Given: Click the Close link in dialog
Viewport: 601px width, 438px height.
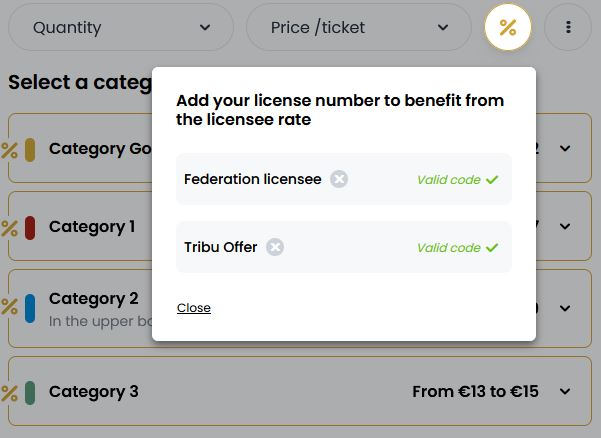Looking at the screenshot, I should coord(194,308).
